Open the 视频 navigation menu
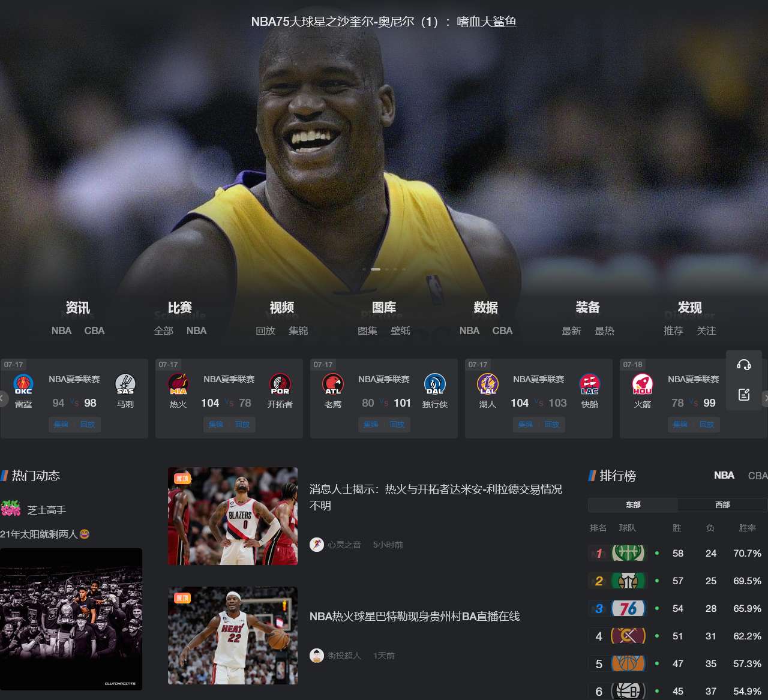 [282, 308]
